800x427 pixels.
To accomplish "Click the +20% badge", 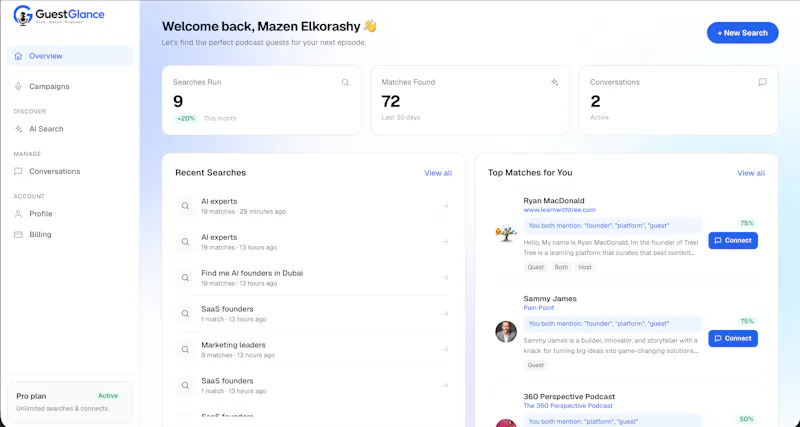I will (x=186, y=118).
